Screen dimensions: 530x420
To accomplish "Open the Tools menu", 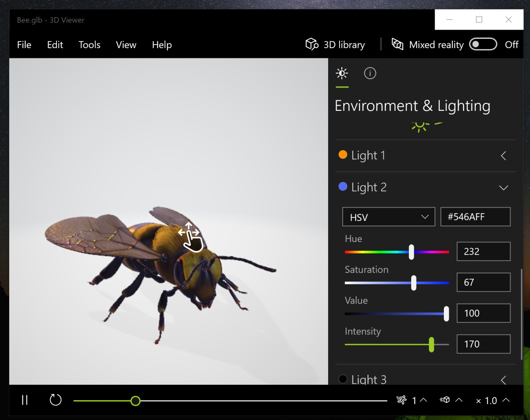I will pyautogui.click(x=90, y=45).
